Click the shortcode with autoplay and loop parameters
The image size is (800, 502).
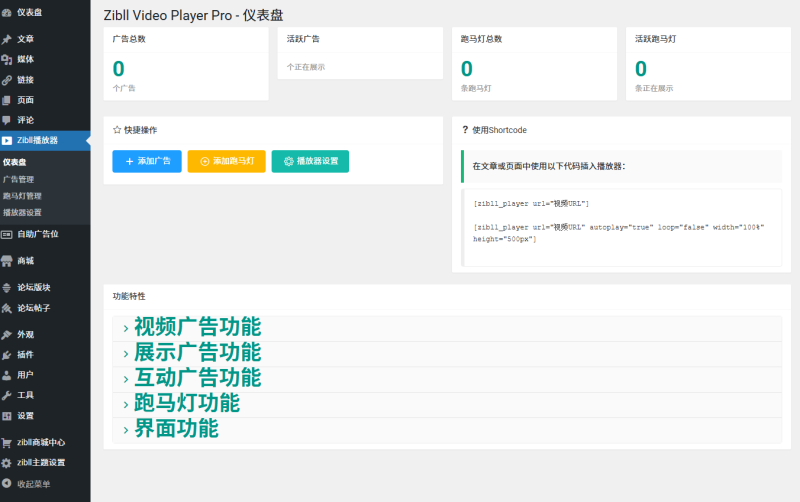click(x=618, y=233)
